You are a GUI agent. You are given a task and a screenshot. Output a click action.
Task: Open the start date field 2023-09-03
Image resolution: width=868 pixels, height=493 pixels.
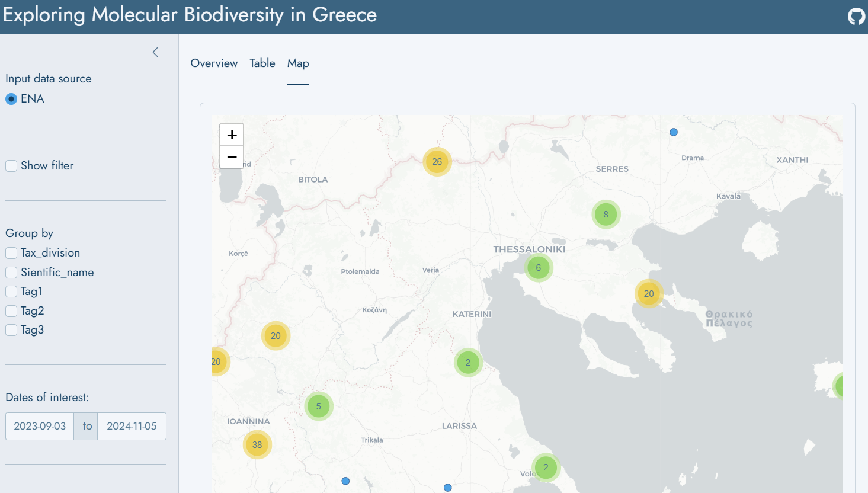click(x=40, y=426)
